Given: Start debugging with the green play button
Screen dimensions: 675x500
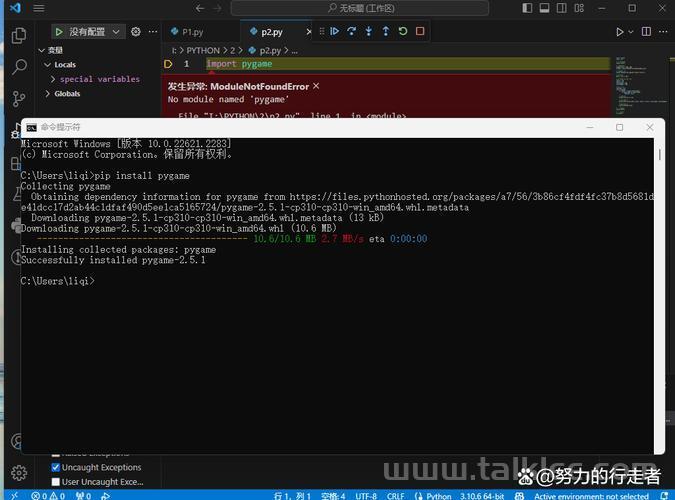Looking at the screenshot, I should pos(59,32).
